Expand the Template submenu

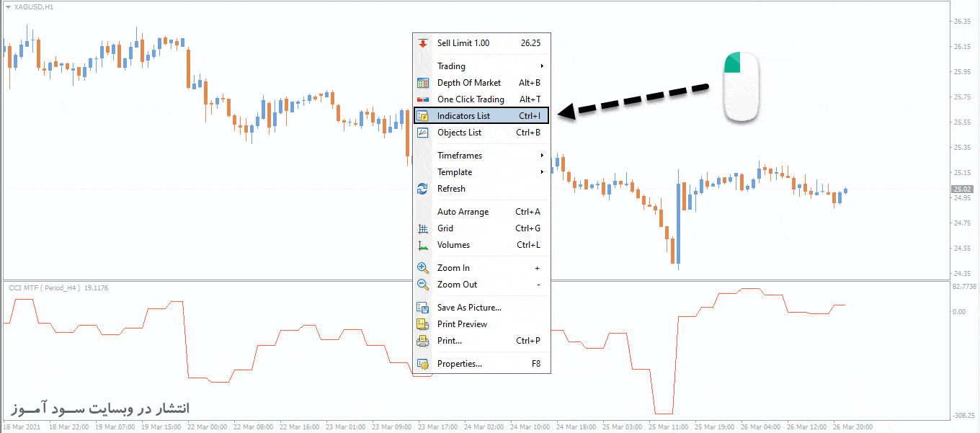(481, 172)
